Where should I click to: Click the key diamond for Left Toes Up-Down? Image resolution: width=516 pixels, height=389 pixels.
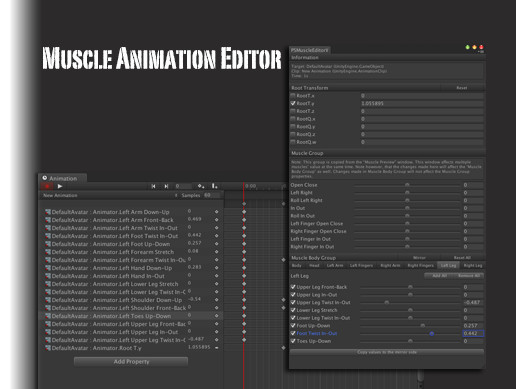coord(217,316)
